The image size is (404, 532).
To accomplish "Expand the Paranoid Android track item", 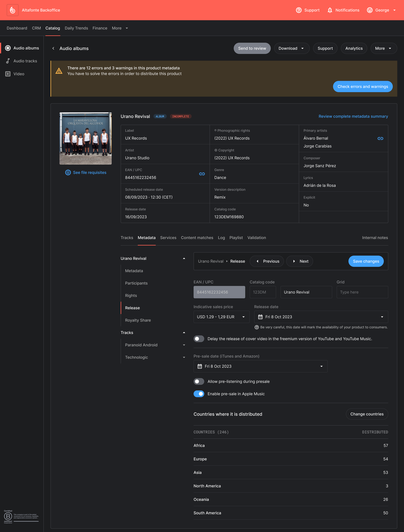I will 184,345.
